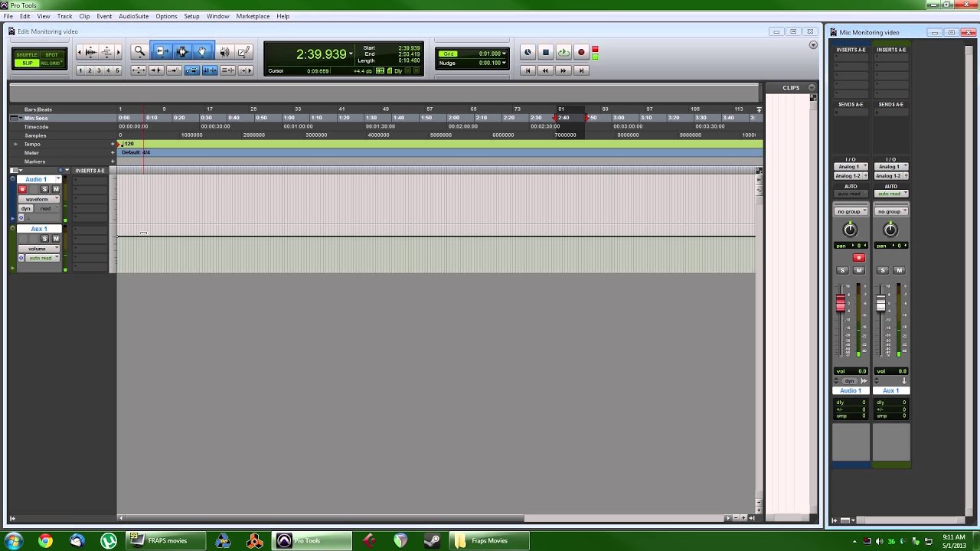Open Mix window Audio 1 no group dropdown
This screenshot has width=980, height=551.
click(851, 211)
